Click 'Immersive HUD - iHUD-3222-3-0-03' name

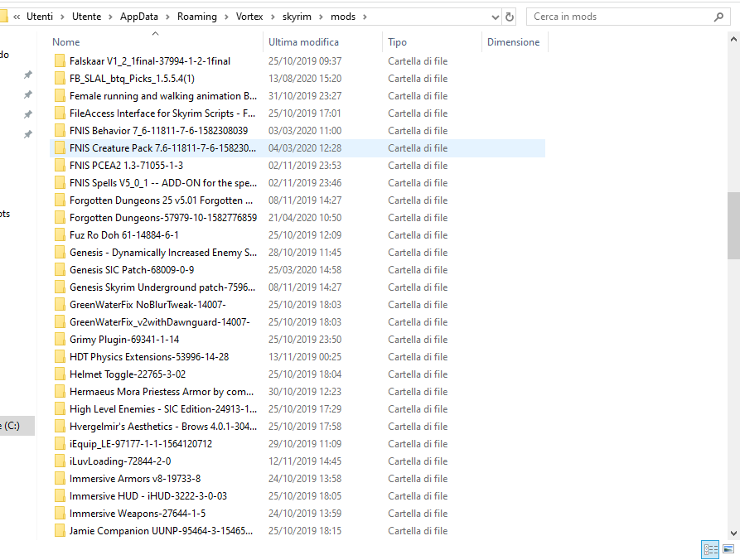[x=148, y=496]
